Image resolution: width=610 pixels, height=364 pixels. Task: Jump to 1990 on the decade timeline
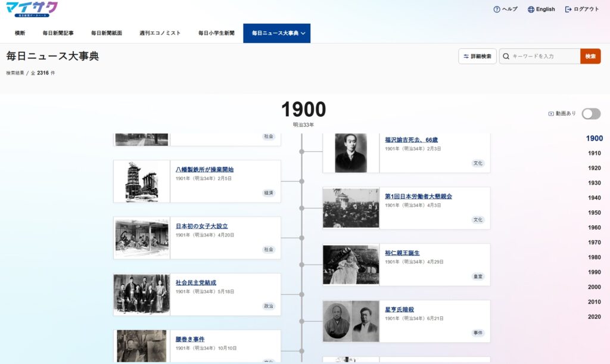(x=595, y=272)
